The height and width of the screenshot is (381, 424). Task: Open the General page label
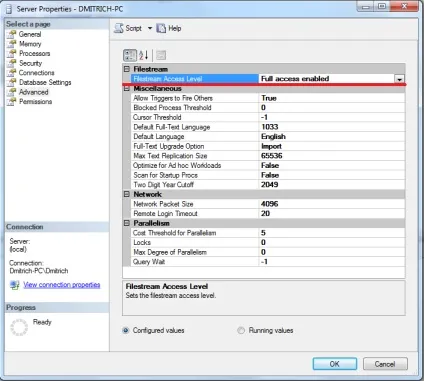click(30, 34)
